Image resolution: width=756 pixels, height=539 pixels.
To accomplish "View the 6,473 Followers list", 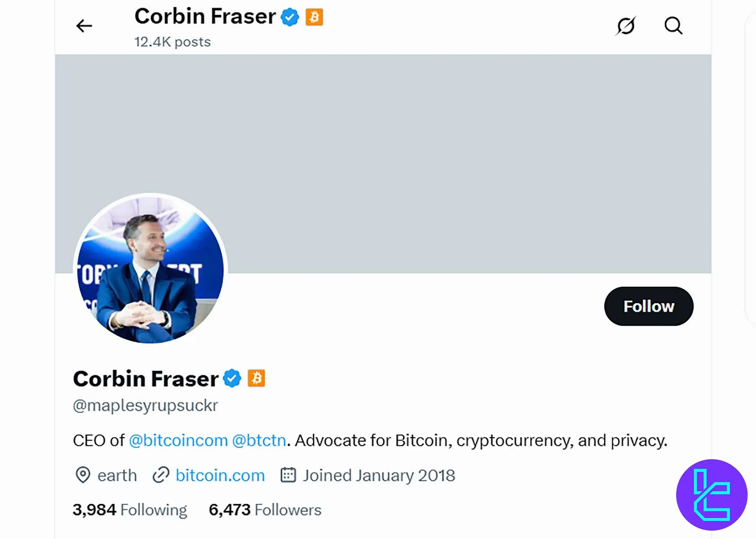I will tap(265, 510).
